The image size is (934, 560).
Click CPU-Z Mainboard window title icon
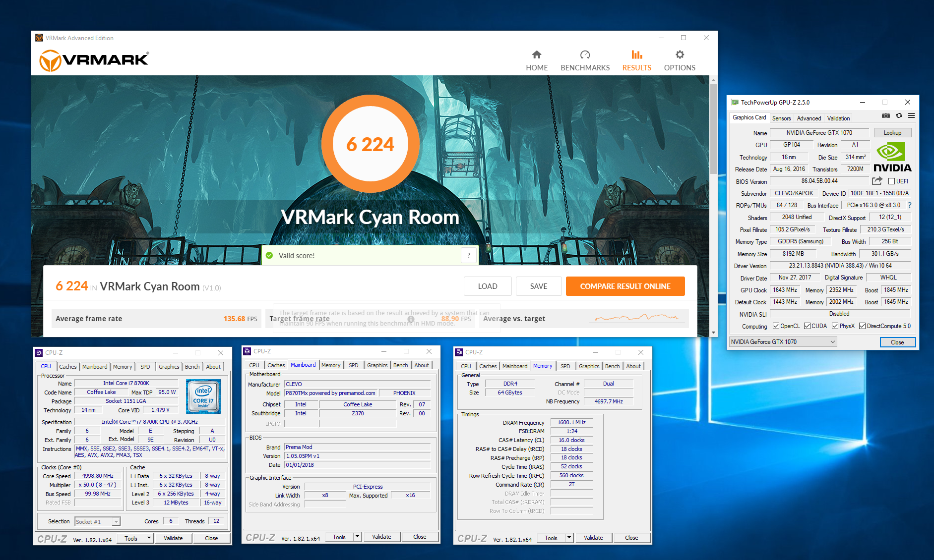point(247,351)
